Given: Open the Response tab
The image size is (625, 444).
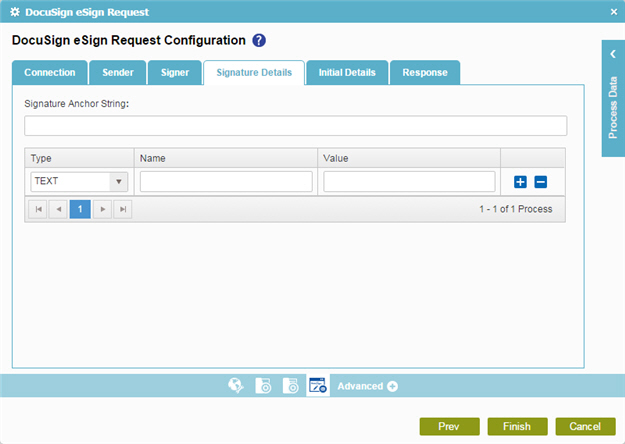Looking at the screenshot, I should (x=425, y=73).
